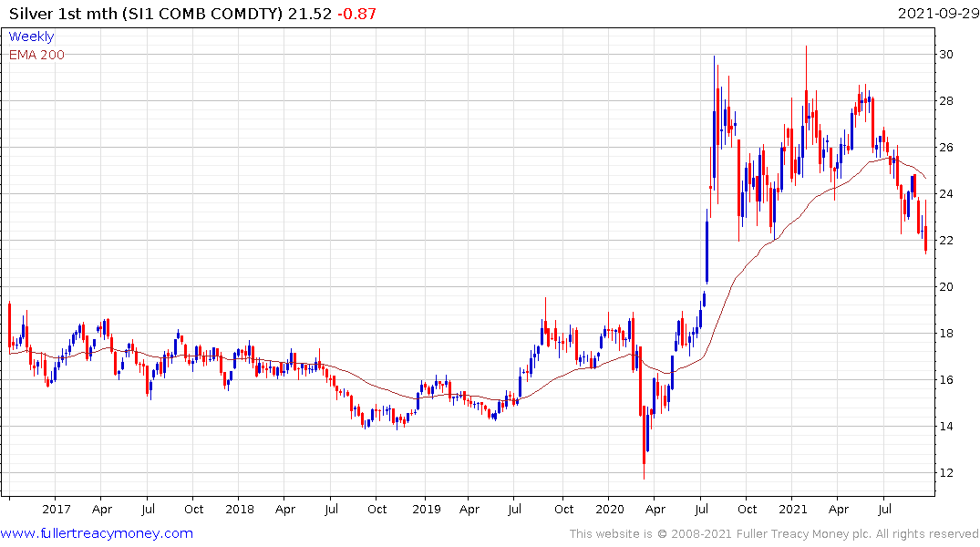Click the 12 price axis label

point(946,473)
